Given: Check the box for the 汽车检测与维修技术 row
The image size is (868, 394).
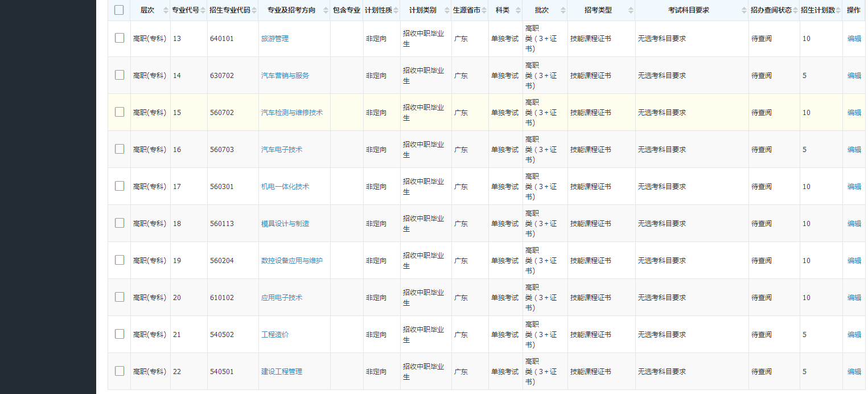Looking at the screenshot, I should pyautogui.click(x=120, y=112).
